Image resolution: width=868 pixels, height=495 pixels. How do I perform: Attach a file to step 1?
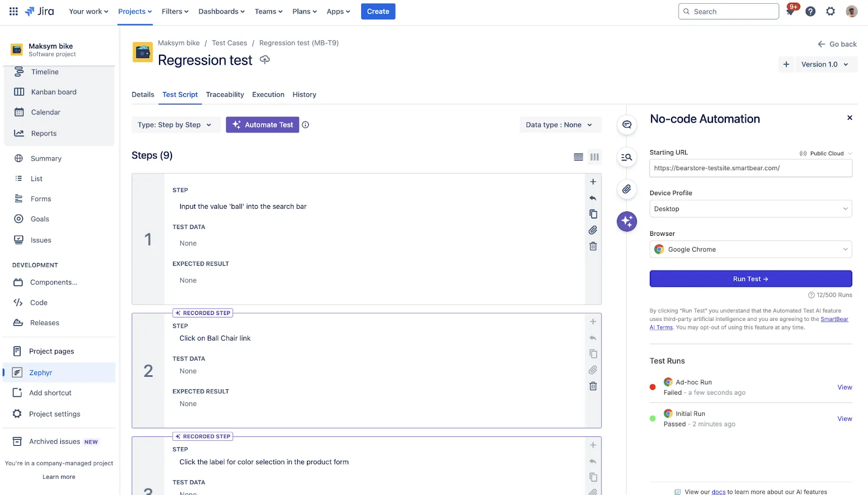592,229
